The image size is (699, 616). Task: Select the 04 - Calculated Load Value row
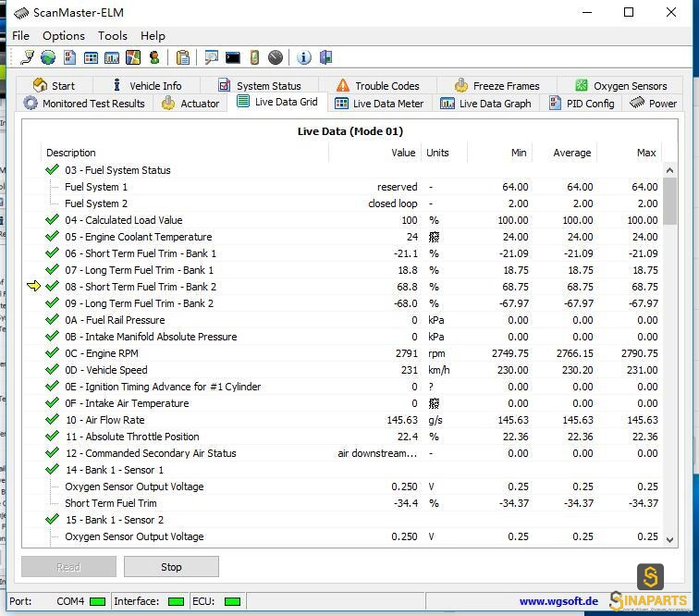coord(342,220)
